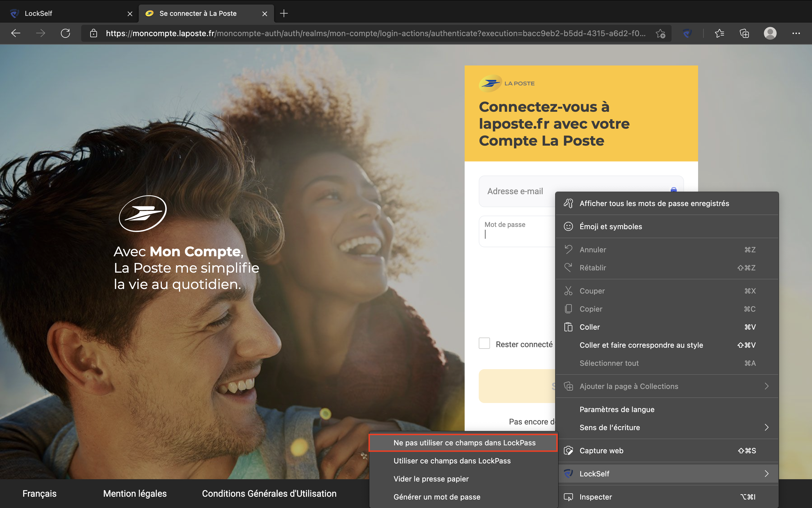Image resolution: width=812 pixels, height=508 pixels.
Task: Open Mention légales link
Action: tap(135, 494)
